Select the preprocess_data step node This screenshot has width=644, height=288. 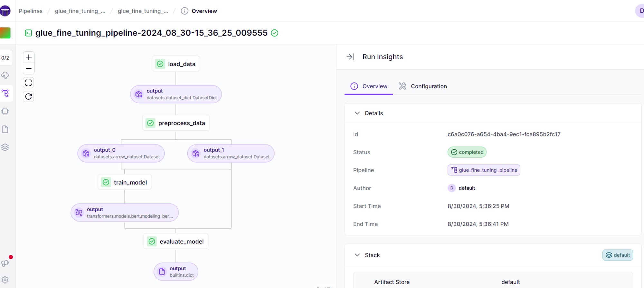coord(176,123)
